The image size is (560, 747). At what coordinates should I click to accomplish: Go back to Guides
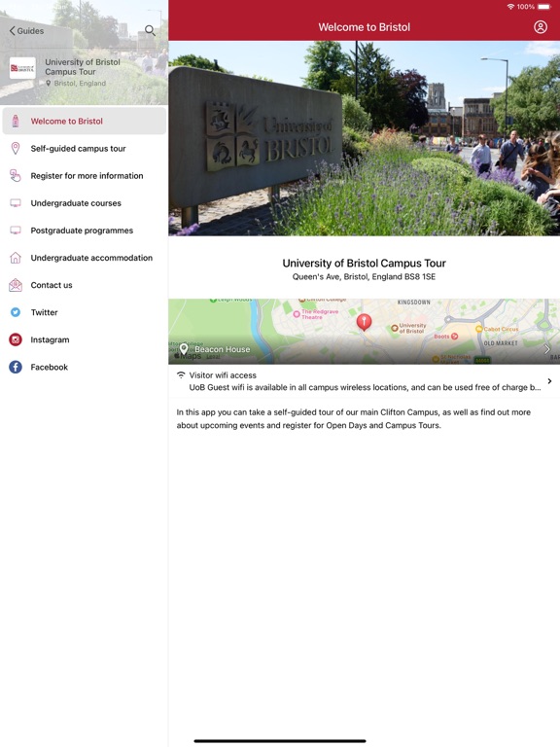[x=26, y=31]
